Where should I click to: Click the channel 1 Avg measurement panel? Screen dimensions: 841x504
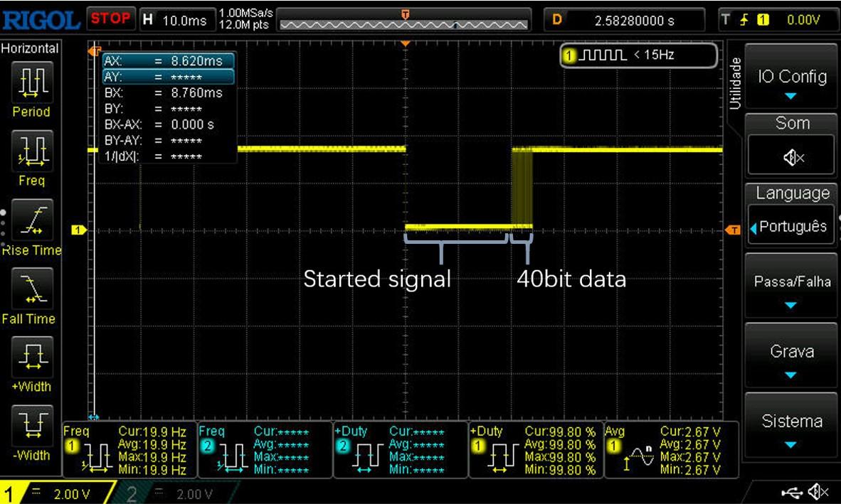tap(672, 450)
